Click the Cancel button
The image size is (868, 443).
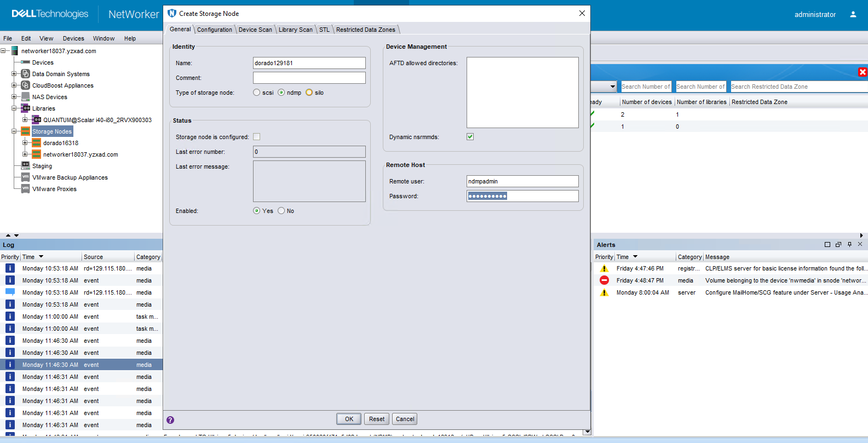405,419
